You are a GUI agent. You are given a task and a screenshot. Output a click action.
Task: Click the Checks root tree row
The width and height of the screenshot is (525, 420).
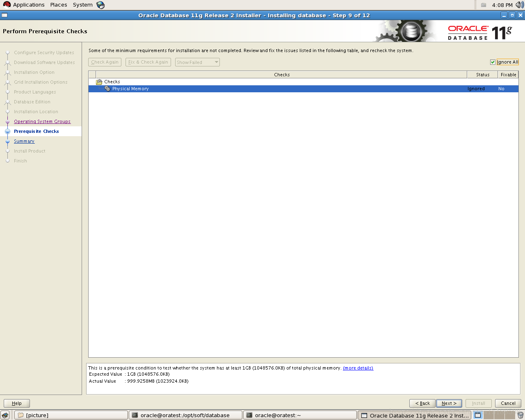(304, 82)
